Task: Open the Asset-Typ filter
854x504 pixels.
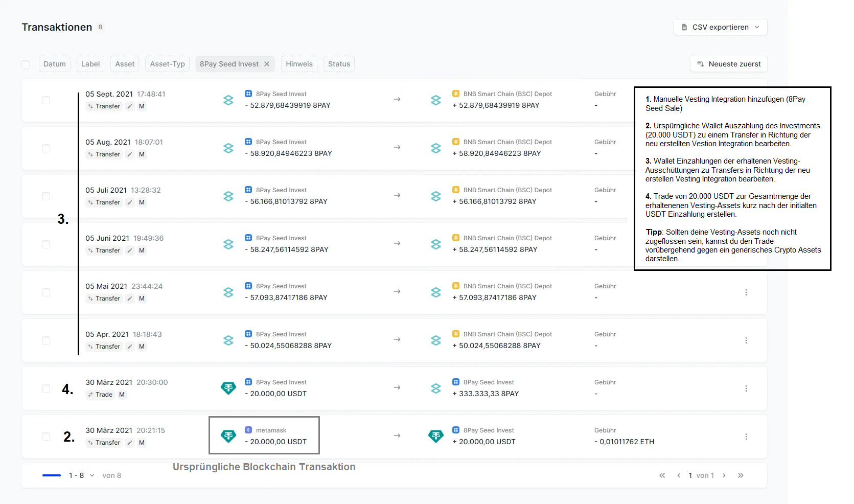Action: coord(168,64)
